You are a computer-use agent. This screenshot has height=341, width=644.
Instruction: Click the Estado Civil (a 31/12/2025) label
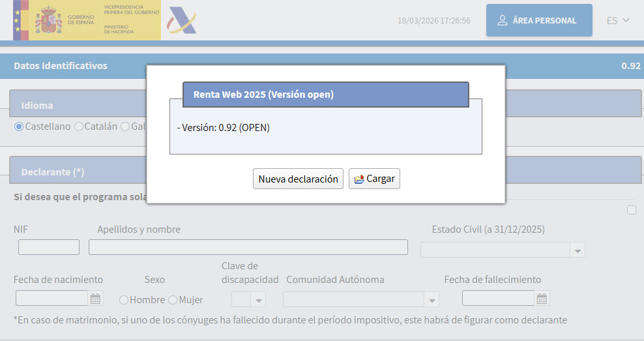[x=488, y=230]
